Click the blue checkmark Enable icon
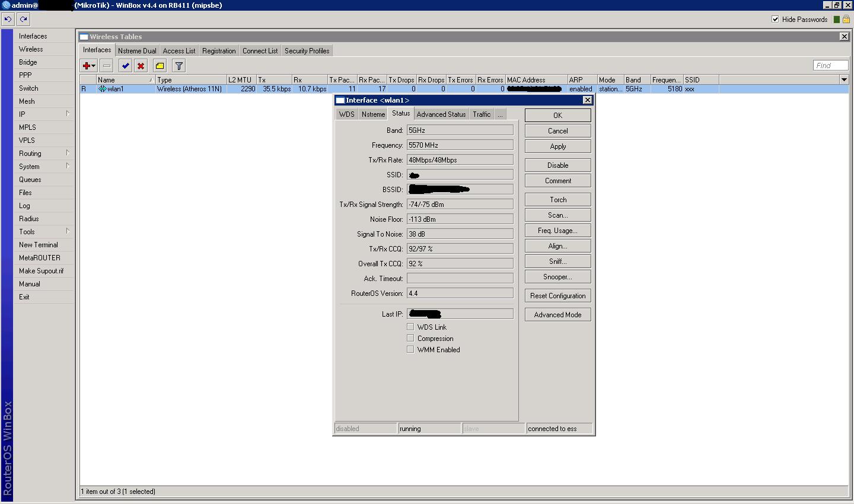The image size is (854, 504). [x=125, y=66]
